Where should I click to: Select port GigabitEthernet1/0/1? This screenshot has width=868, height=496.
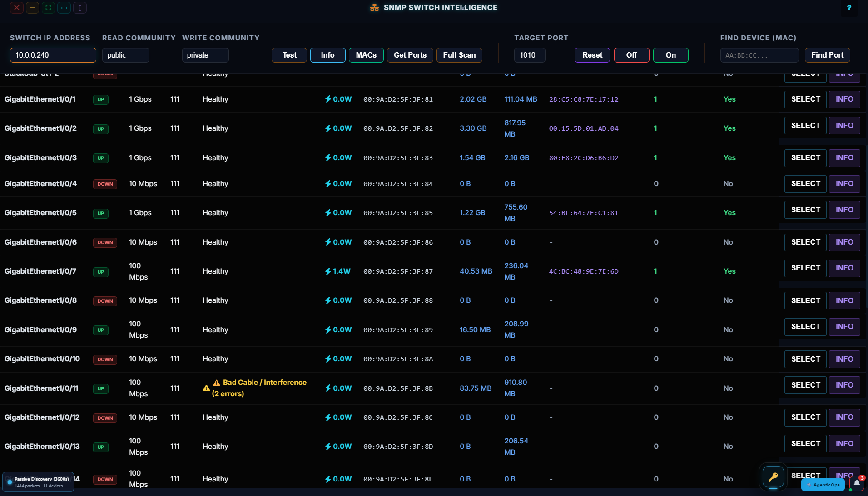(x=805, y=99)
